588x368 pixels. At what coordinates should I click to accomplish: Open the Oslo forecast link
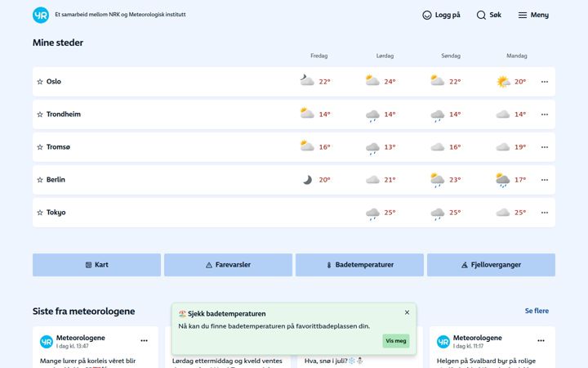pos(54,82)
